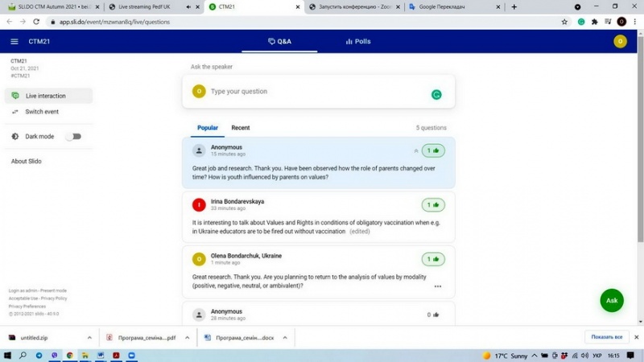Open the About Slido link

27,162
